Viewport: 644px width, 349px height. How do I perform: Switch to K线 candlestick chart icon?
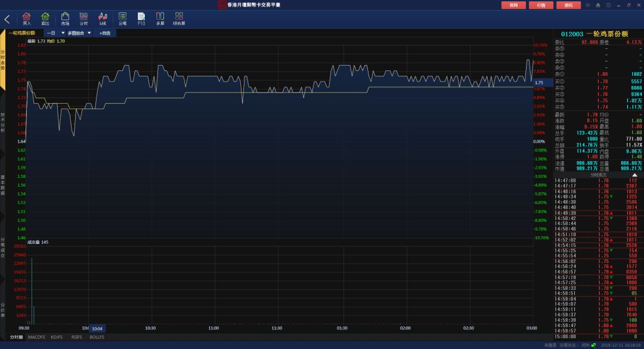pyautogui.click(x=103, y=19)
